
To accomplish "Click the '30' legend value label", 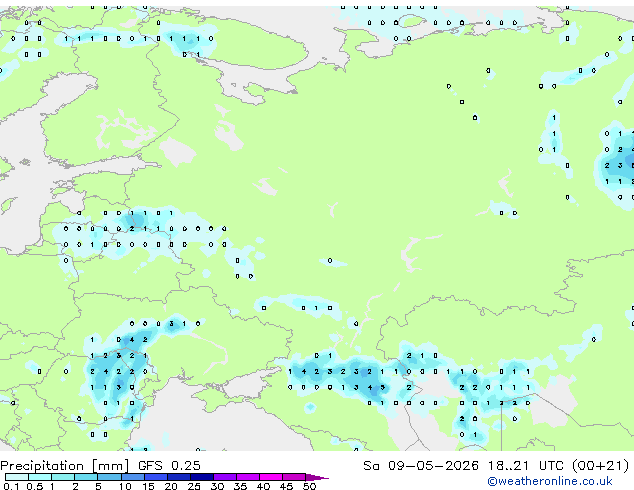I will pyautogui.click(x=218, y=486).
